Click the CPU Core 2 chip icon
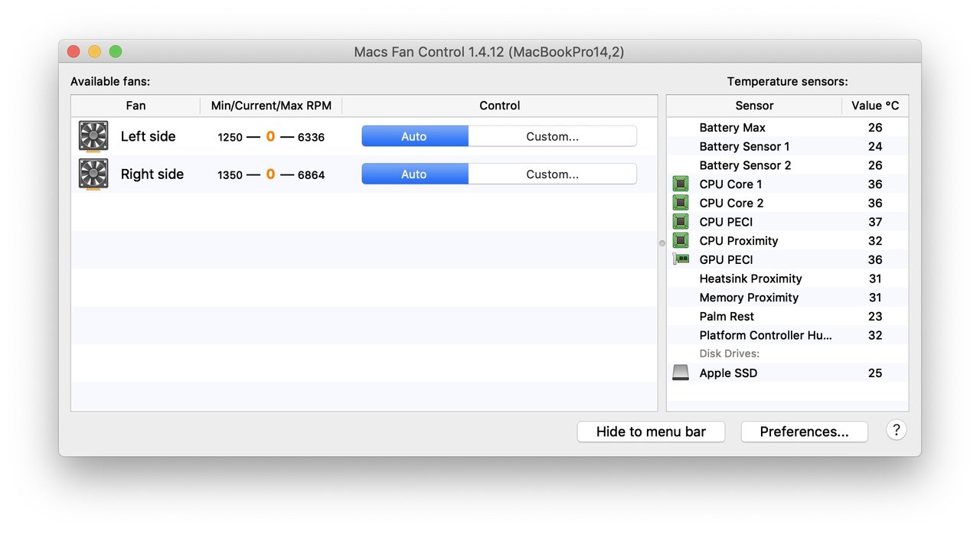Screen dimensions: 980x534 click(681, 203)
